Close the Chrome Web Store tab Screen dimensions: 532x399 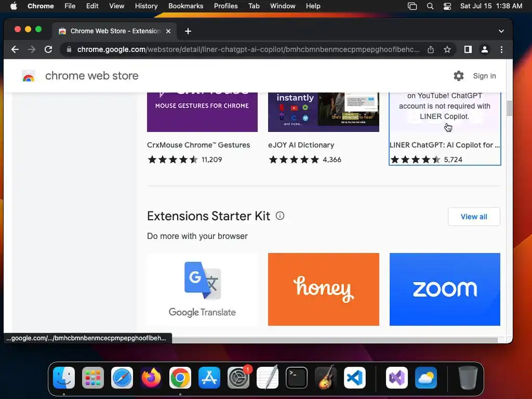168,31
